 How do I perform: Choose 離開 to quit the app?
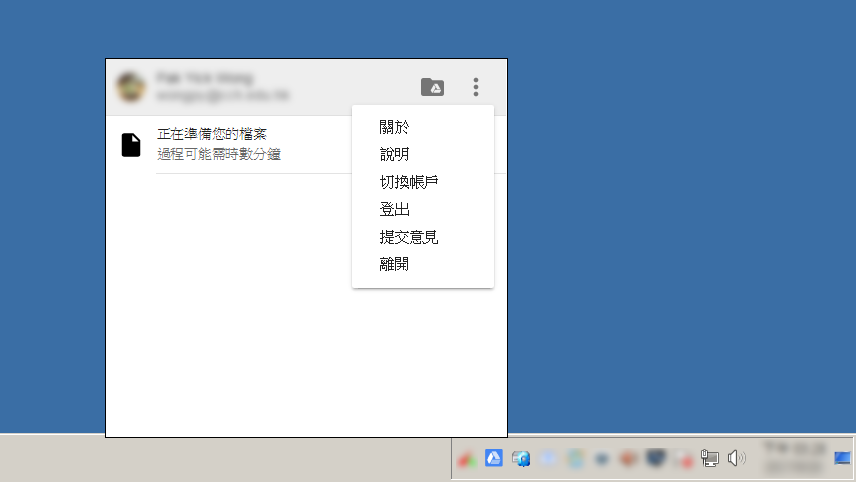coord(394,265)
